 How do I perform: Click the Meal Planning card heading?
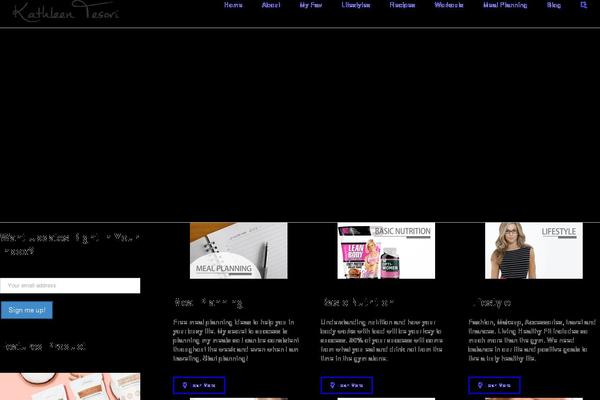click(x=208, y=303)
